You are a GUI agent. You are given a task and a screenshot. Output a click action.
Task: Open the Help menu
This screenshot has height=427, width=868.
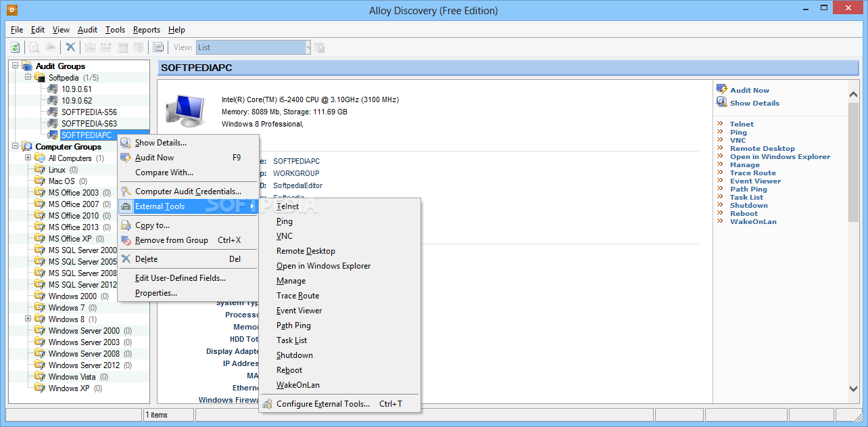[176, 30]
